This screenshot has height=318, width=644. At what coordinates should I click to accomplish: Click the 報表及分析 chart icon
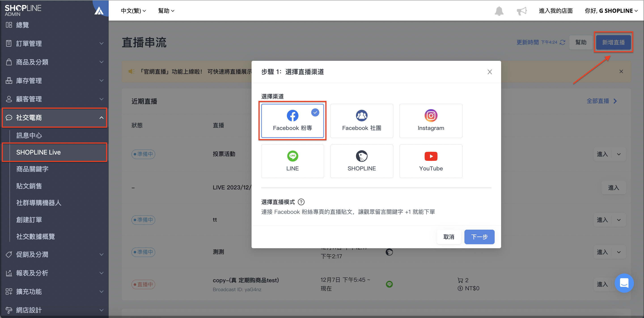click(x=9, y=273)
